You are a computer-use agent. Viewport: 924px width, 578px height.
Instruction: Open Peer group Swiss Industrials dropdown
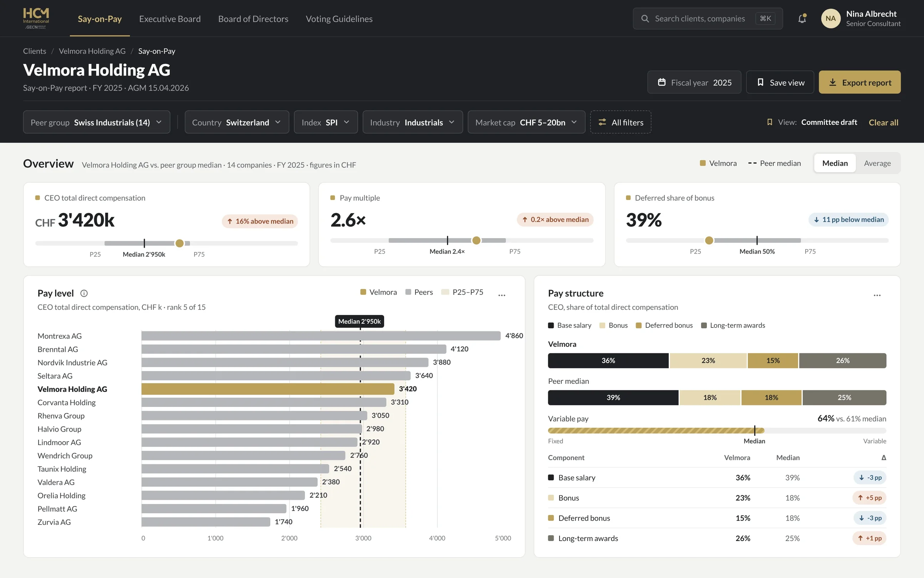coord(97,122)
